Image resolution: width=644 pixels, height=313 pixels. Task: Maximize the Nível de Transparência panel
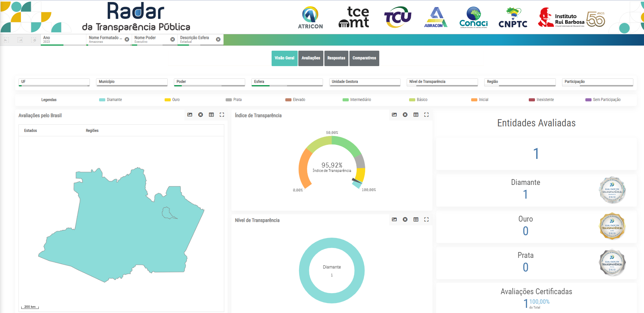[x=426, y=220]
